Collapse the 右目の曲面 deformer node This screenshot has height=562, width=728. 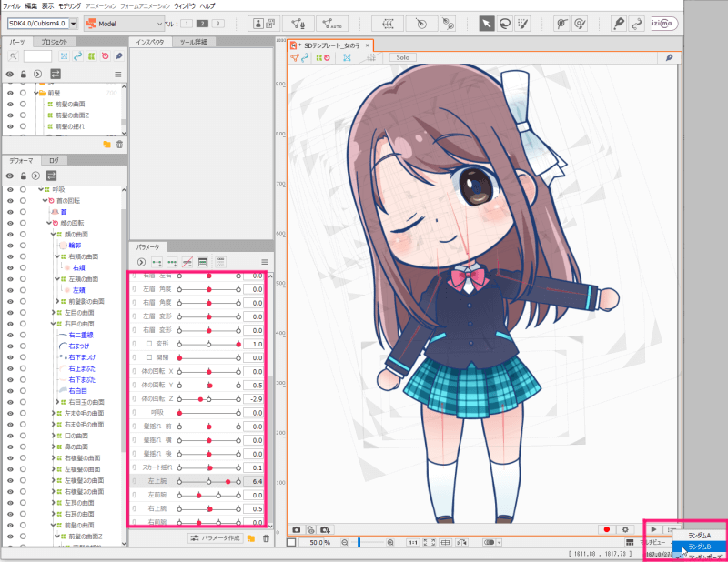pos(54,324)
